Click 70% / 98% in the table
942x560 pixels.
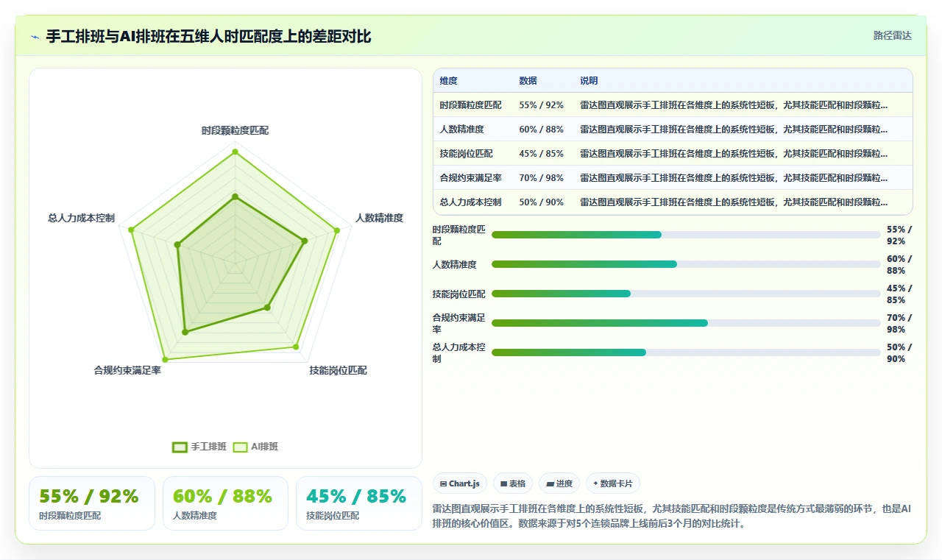point(541,178)
